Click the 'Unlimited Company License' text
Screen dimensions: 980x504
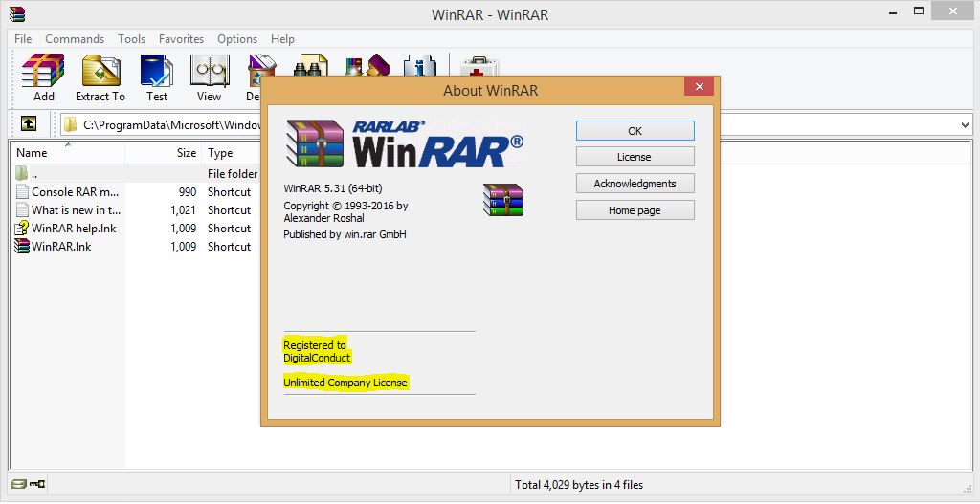click(x=345, y=383)
